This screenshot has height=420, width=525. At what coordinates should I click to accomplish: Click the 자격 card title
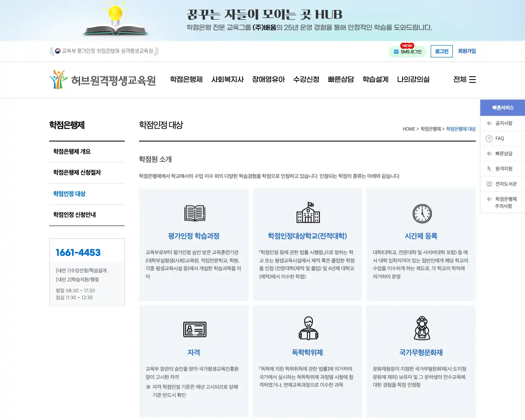194,353
